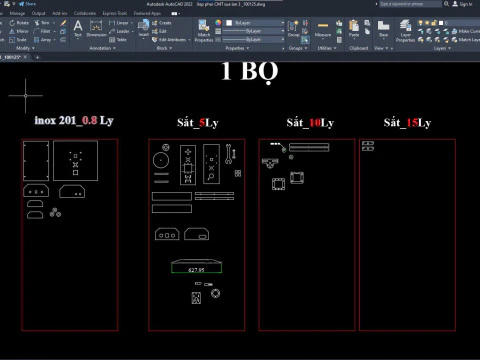Click the search keyword input field

pyautogui.click(x=411, y=4)
